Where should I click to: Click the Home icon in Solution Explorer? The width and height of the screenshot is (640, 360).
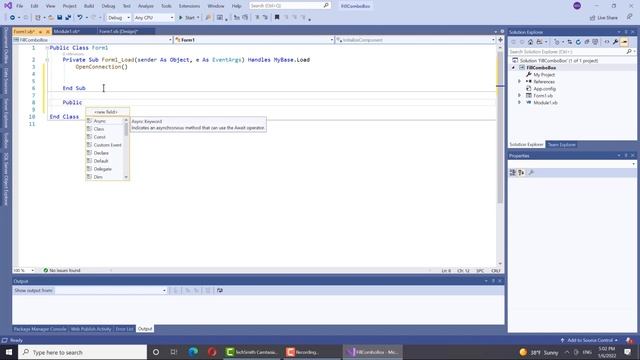click(x=530, y=42)
